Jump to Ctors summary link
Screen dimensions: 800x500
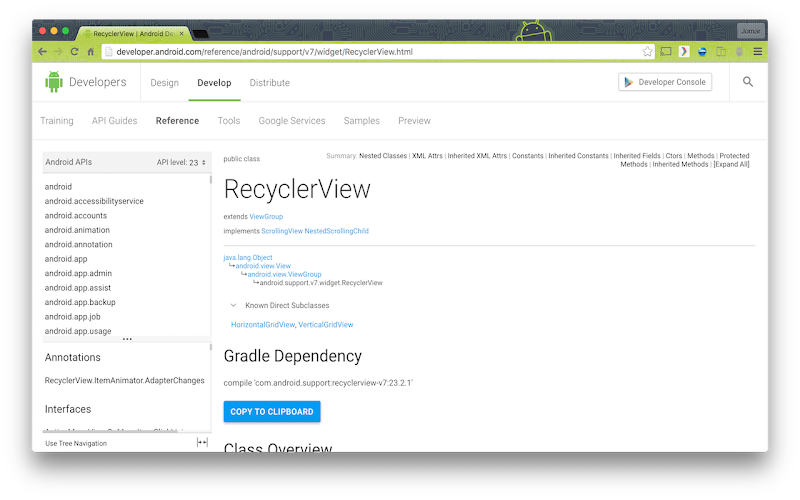point(674,156)
